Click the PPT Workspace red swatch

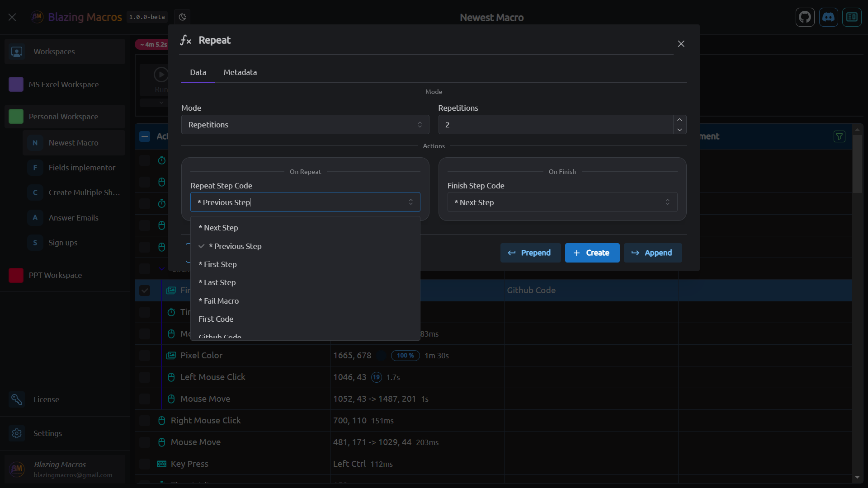tap(16, 275)
